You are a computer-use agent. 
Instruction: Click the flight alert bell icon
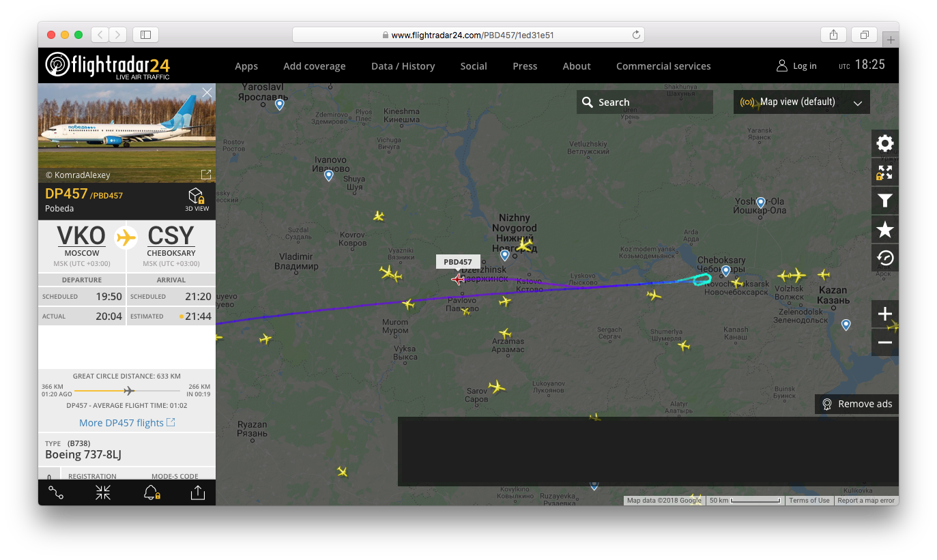point(151,492)
